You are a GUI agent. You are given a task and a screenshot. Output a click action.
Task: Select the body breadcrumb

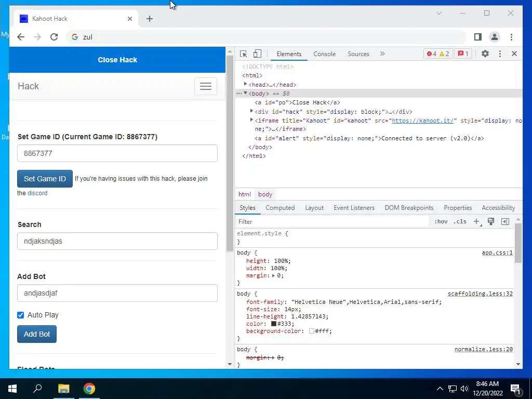coord(265,194)
